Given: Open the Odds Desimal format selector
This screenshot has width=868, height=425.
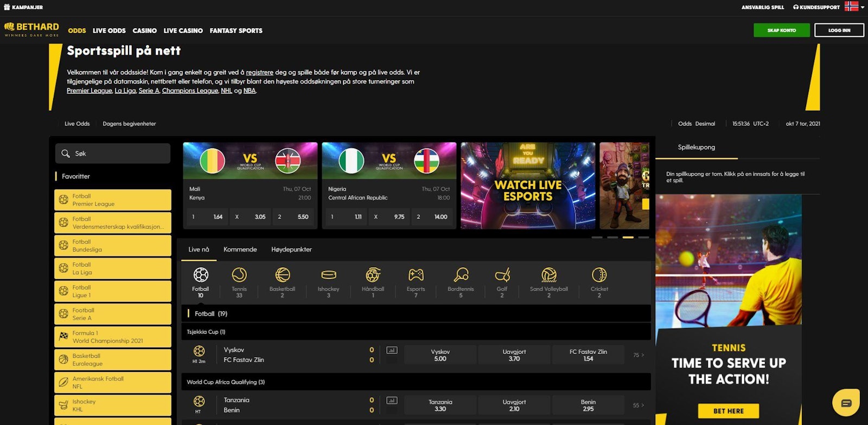Looking at the screenshot, I should (x=696, y=124).
